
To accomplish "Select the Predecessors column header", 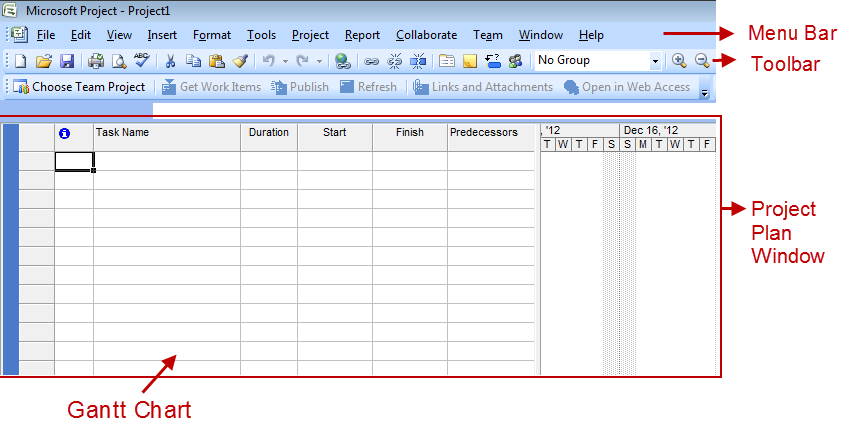I will (x=491, y=137).
